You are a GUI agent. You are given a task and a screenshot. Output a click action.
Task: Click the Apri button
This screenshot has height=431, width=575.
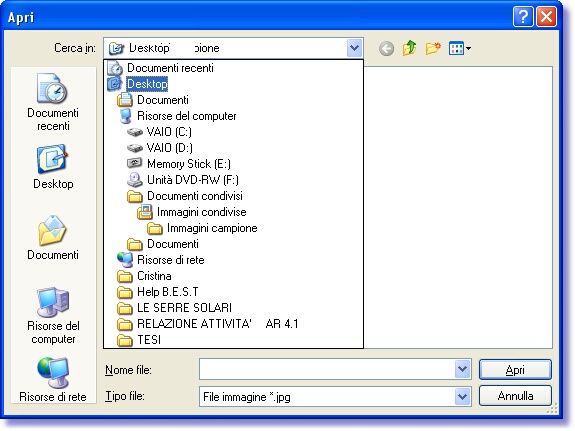(x=515, y=369)
